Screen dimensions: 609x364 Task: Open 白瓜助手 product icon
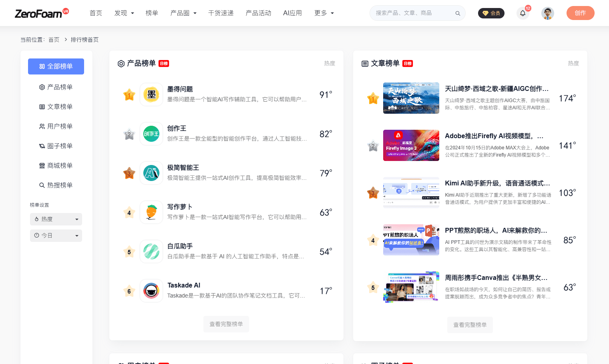(151, 251)
